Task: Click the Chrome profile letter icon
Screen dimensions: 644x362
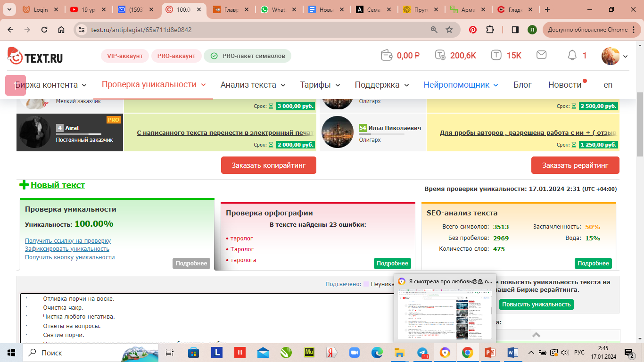Action: 532,30
